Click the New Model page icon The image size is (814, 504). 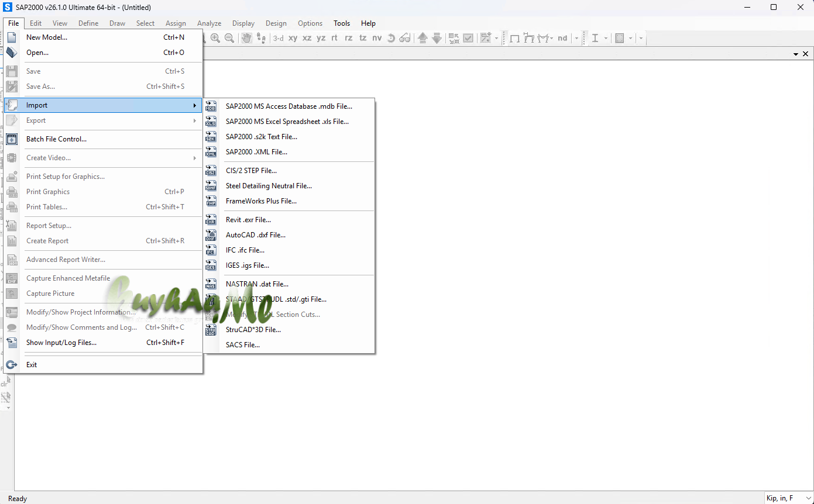[x=12, y=37]
